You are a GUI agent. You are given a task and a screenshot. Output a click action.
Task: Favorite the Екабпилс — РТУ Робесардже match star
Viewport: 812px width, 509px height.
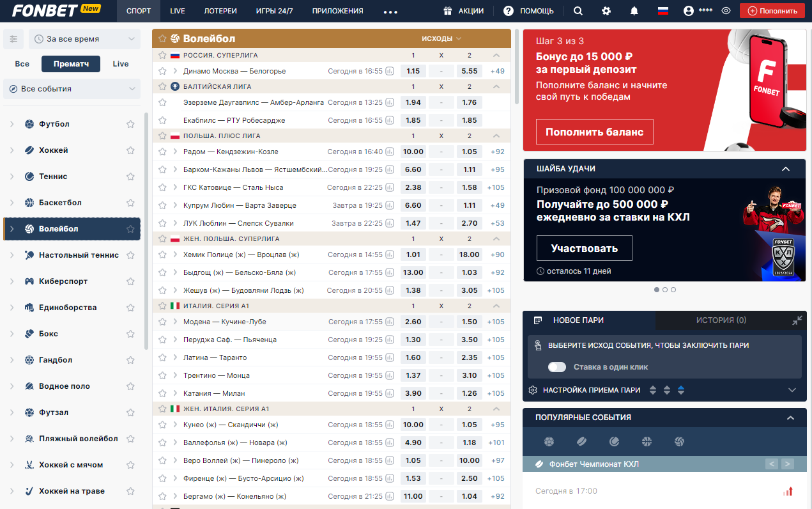162,120
